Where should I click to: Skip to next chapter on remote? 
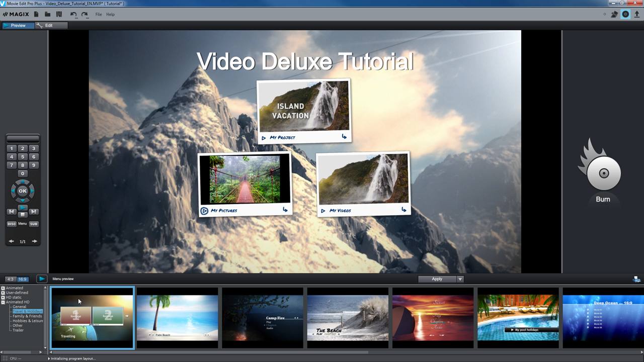[34, 212]
